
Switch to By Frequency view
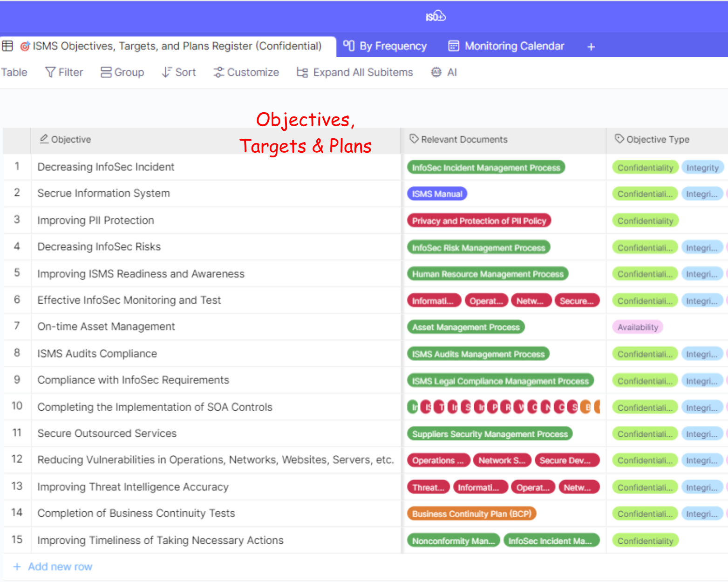click(385, 46)
